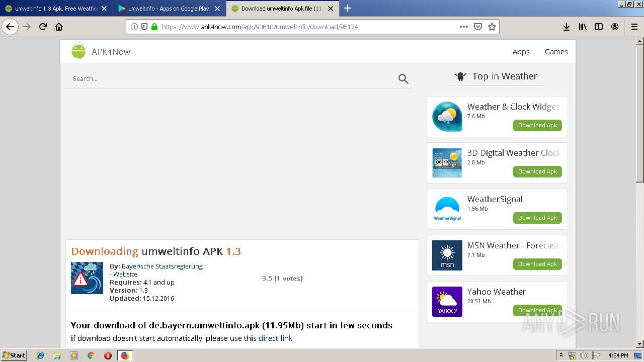Image resolution: width=644 pixels, height=362 pixels.
Task: Toggle the sidebar view
Action: 599,27
